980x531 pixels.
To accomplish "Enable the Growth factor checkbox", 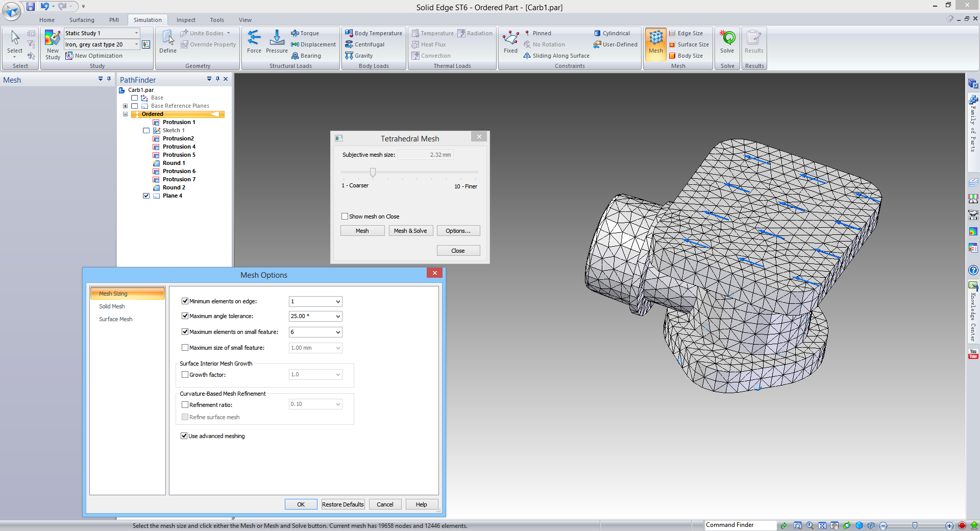I will [185, 375].
